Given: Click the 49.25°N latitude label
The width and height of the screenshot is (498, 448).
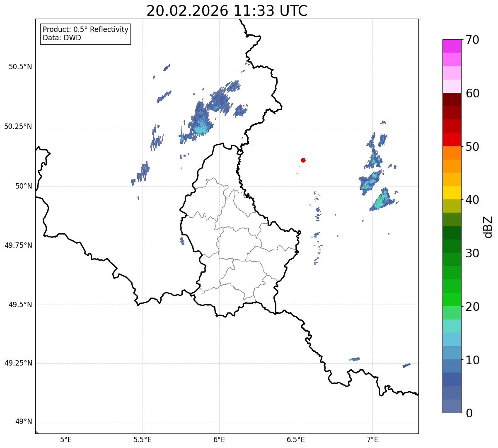Looking at the screenshot, I should [18, 363].
